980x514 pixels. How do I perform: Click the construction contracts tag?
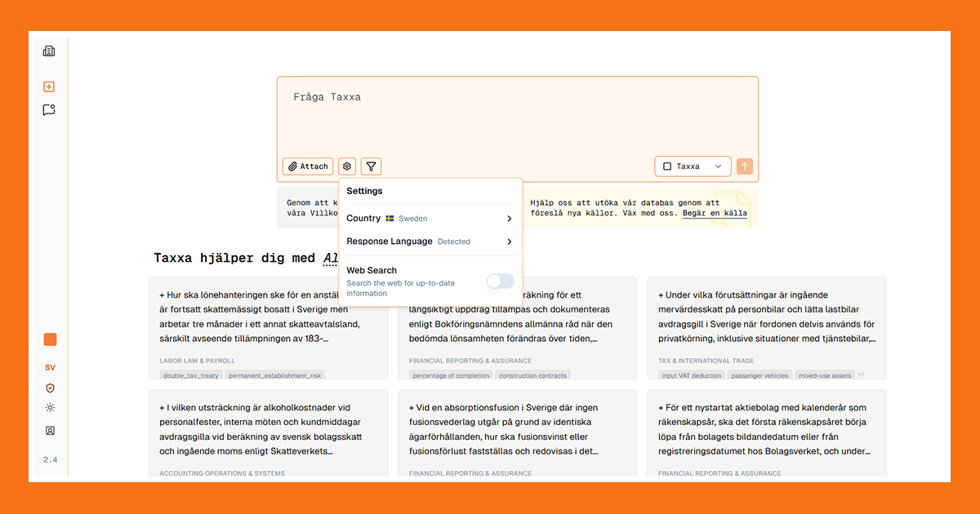532,375
